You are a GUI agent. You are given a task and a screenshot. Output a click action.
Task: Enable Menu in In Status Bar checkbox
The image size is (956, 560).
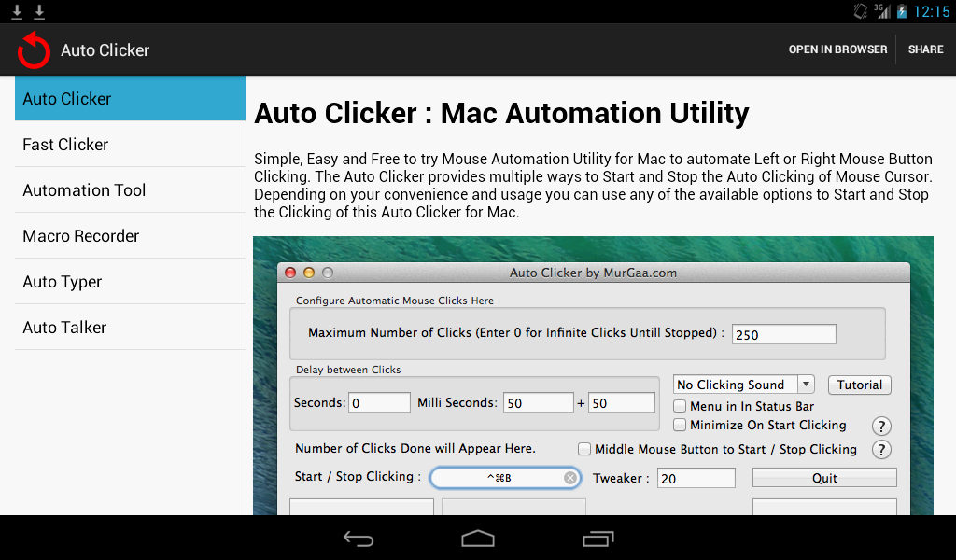(680, 406)
